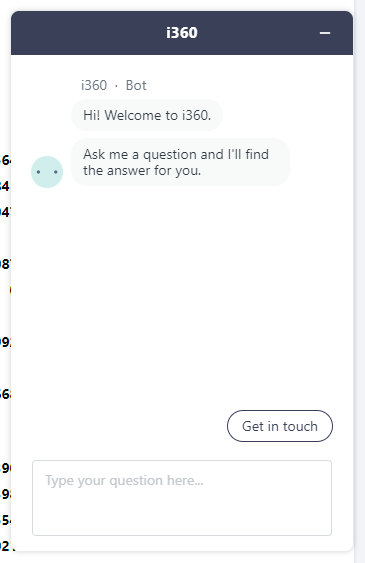The height and width of the screenshot is (563, 365).
Task: Click the 'i360' name in the sender label
Action: [x=94, y=85]
